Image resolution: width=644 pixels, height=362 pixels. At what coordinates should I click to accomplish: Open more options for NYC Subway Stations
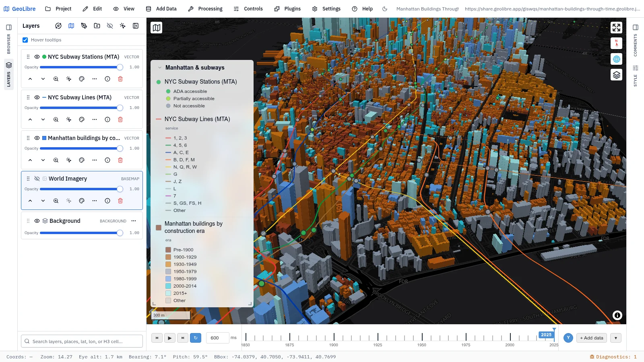95,79
